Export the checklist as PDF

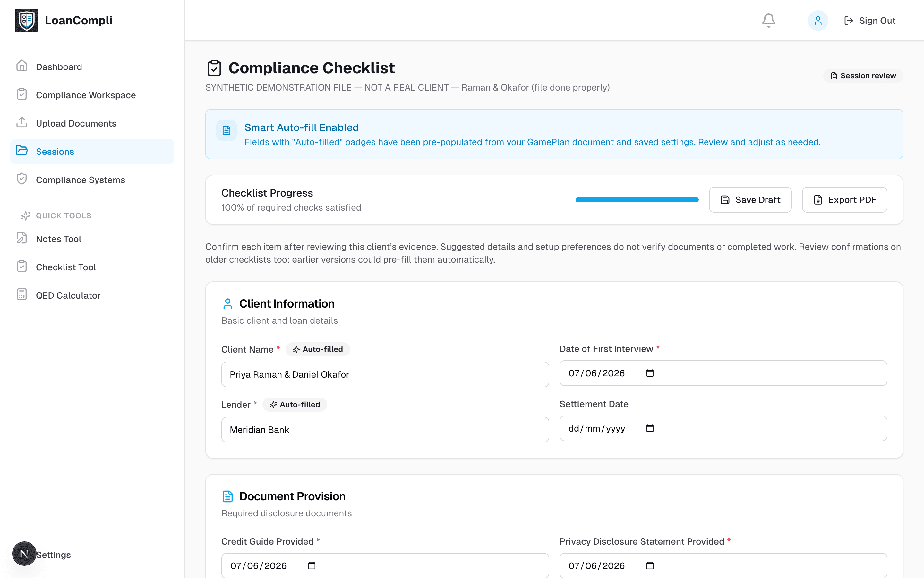tap(844, 200)
